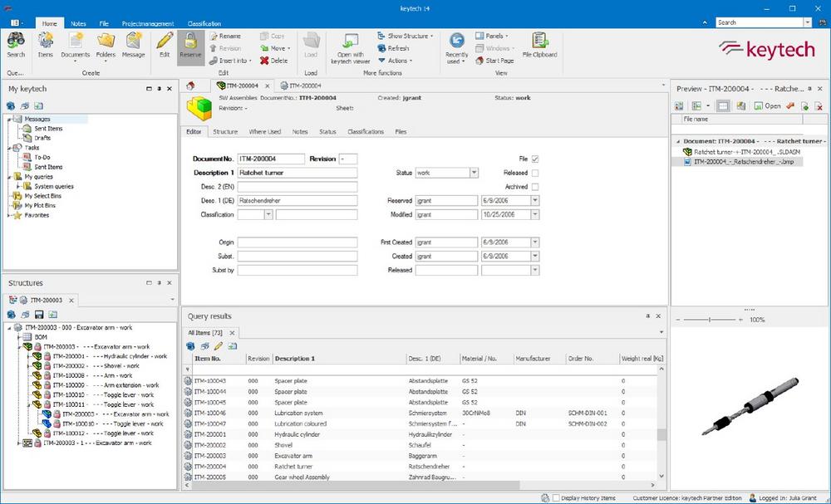Image resolution: width=831 pixels, height=504 pixels.
Task: Switch to the Where Used tab
Action: (x=264, y=132)
